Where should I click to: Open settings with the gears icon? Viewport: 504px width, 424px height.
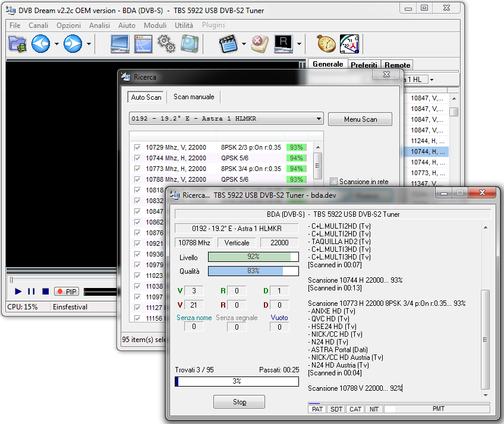point(166,44)
